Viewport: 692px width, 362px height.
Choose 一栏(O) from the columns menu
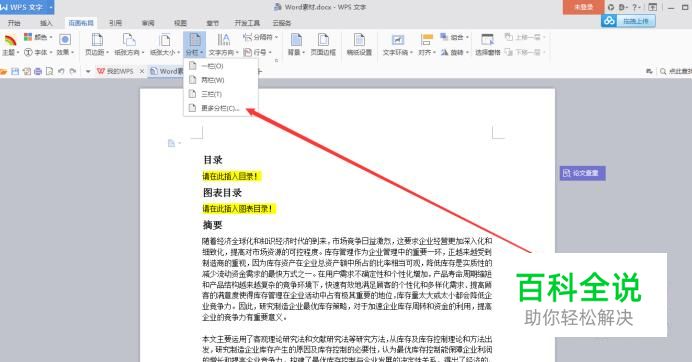[x=221, y=66]
